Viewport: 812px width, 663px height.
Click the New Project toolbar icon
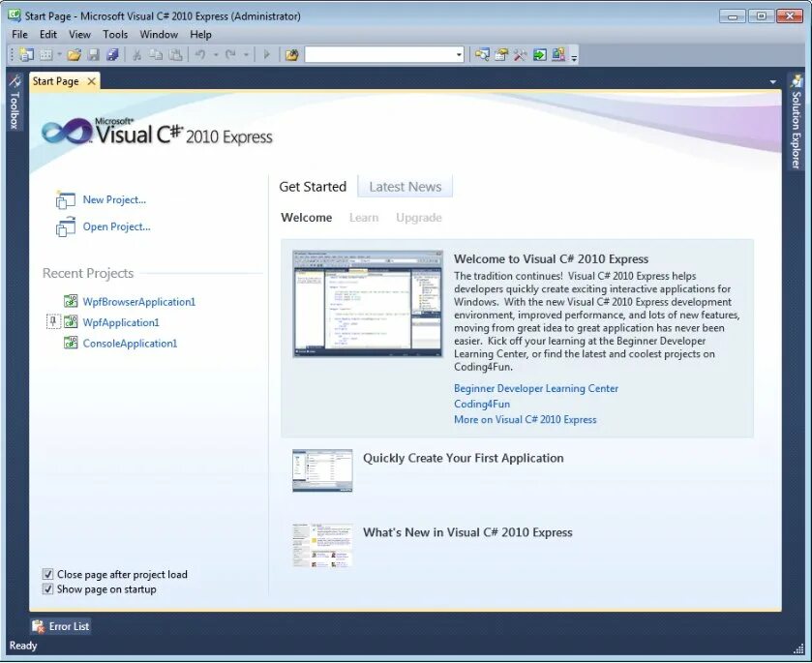26,54
